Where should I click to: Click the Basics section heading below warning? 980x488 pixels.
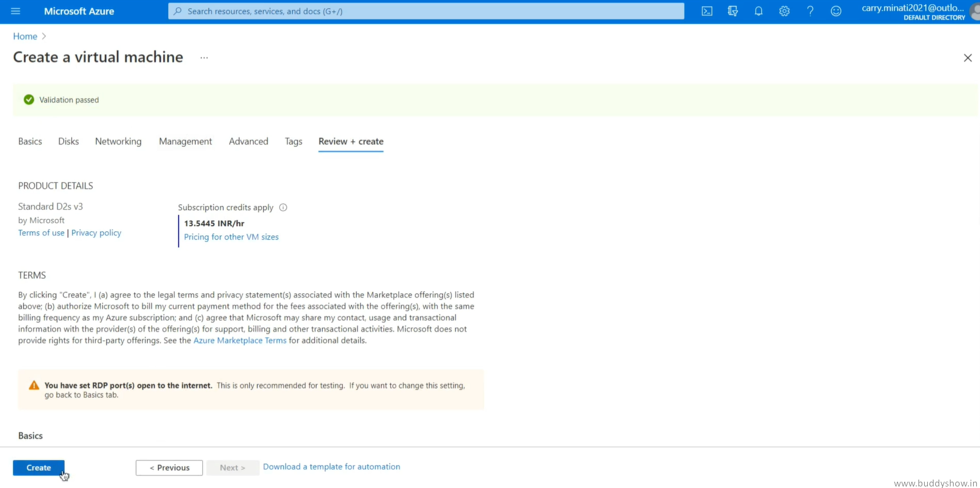[x=30, y=436]
